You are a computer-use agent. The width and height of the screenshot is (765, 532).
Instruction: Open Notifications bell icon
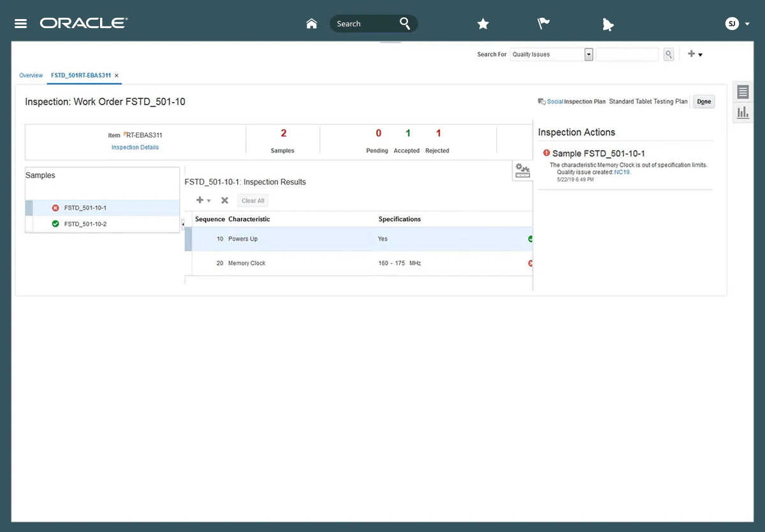[x=607, y=24]
